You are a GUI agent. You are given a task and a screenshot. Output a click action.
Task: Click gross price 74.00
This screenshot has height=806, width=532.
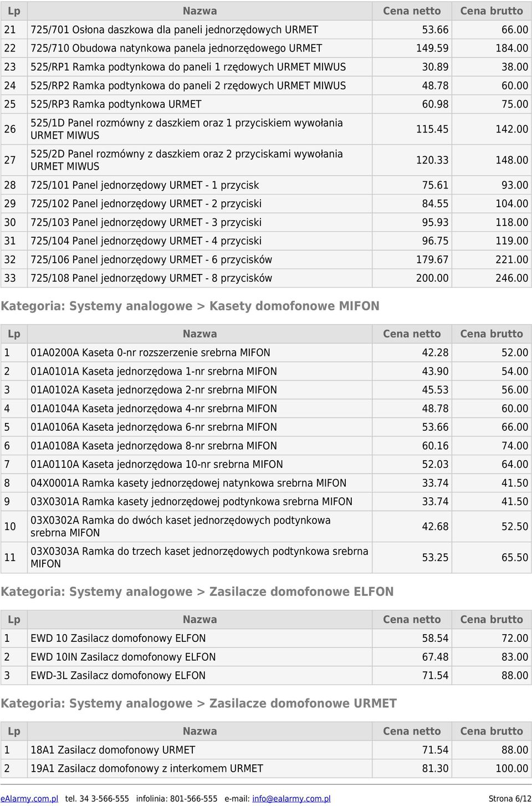(515, 446)
